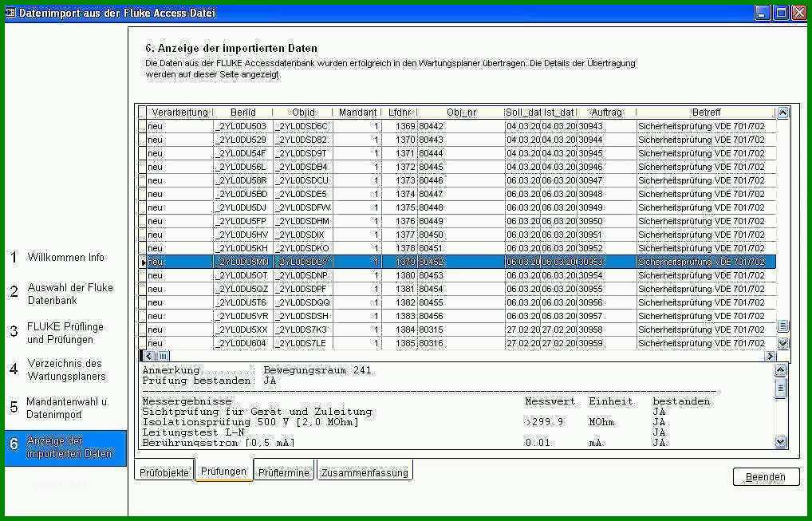Viewport: 812px width, 521px height.
Task: Click cell _2YL0DSD82 in Objid column
Action: point(303,140)
